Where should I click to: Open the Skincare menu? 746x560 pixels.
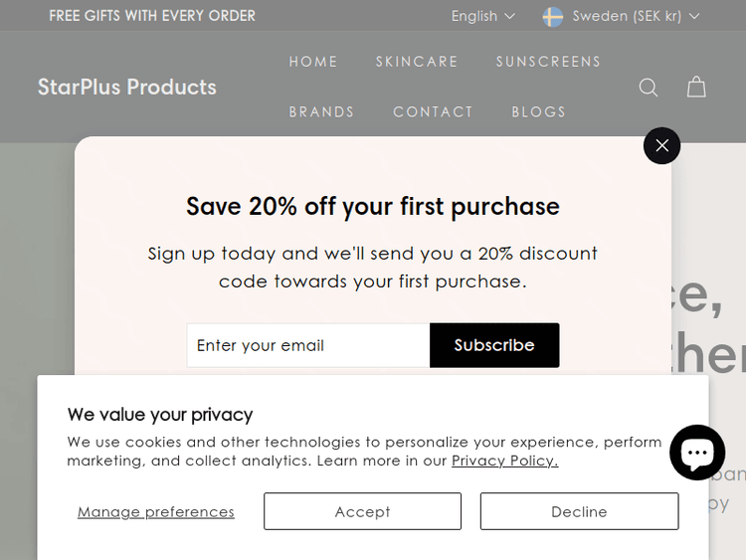tap(417, 62)
